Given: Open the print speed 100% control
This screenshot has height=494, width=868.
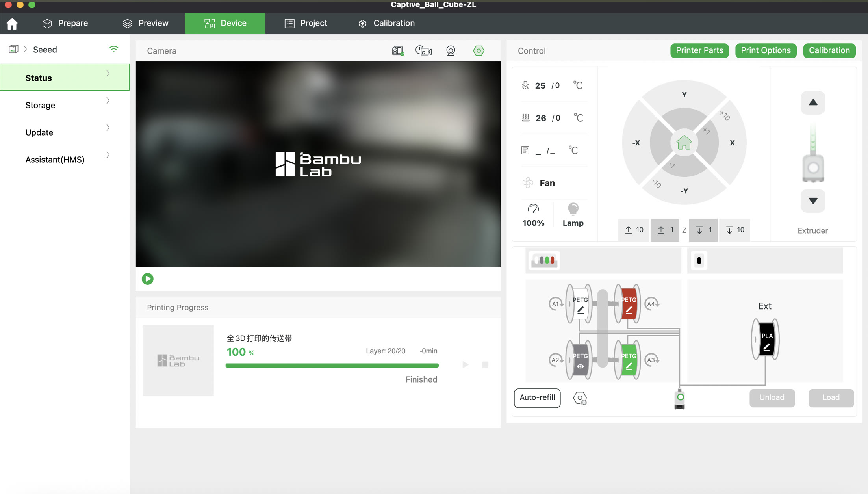Looking at the screenshot, I should (533, 215).
